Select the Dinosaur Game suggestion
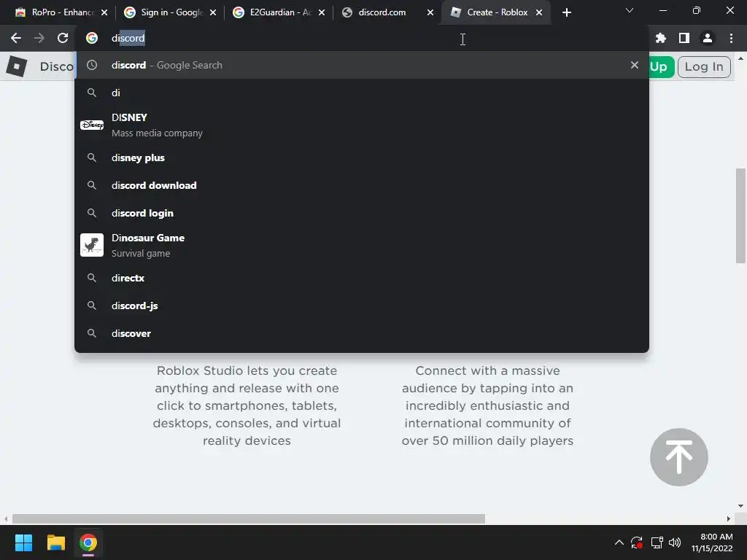This screenshot has height=560, width=747. pos(362,245)
